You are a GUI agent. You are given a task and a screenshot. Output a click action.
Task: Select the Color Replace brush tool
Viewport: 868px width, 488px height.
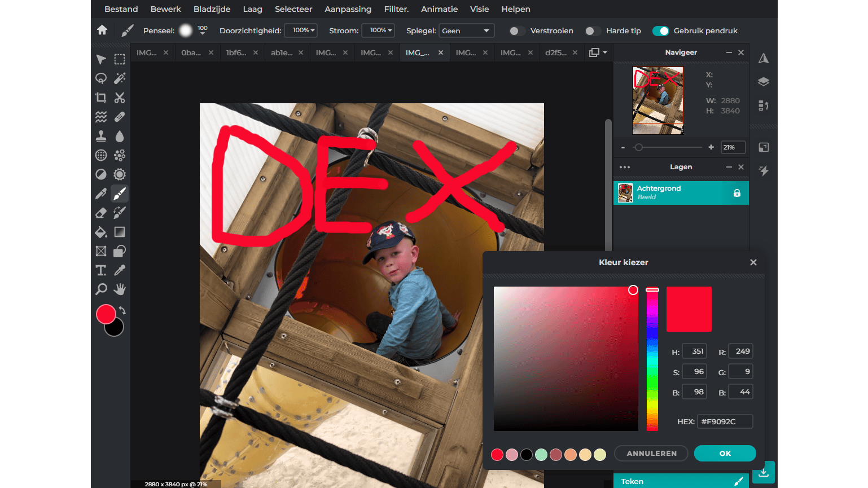[x=120, y=213]
